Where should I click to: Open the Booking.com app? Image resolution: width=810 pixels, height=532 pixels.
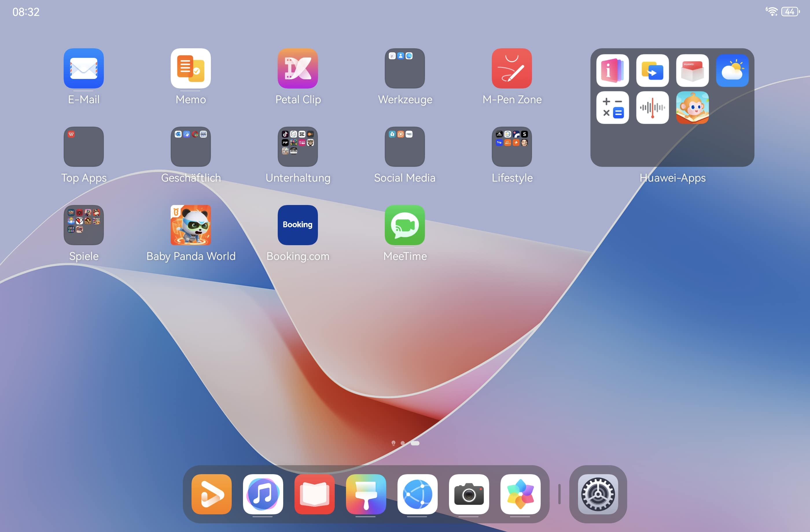(297, 225)
